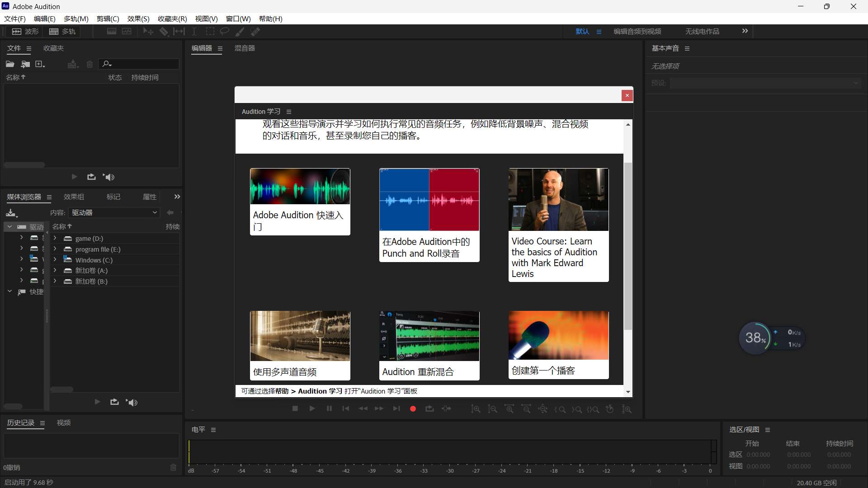The image size is (868, 488).
Task: Play file preview in 文件 panel
Action: click(75, 177)
